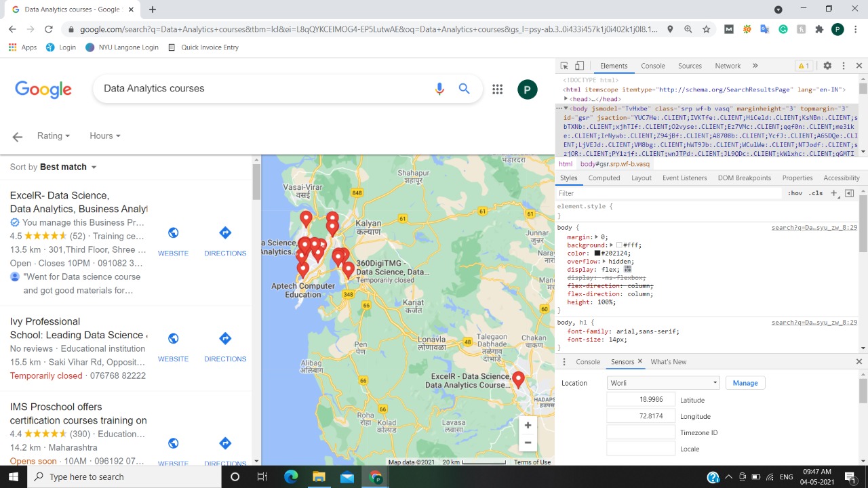This screenshot has height=488, width=868.
Task: Open the Hours filter dropdown
Action: coord(105,136)
